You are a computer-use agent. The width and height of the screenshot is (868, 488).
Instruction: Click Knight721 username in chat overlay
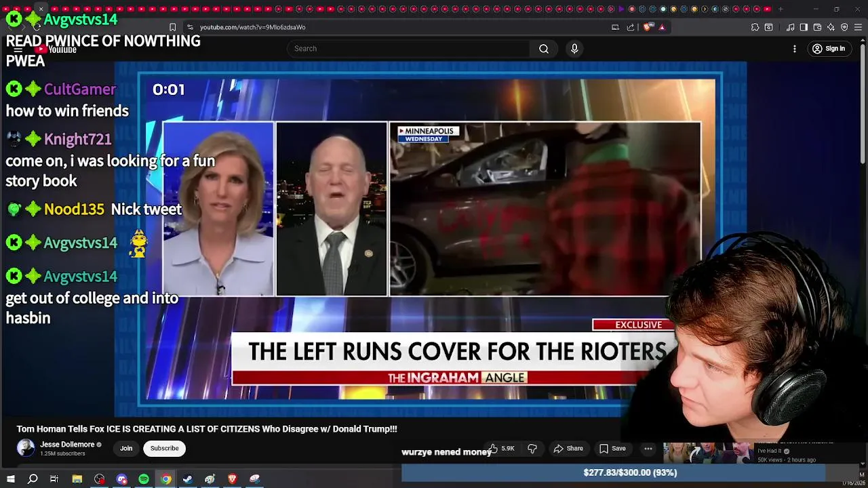pyautogui.click(x=77, y=139)
